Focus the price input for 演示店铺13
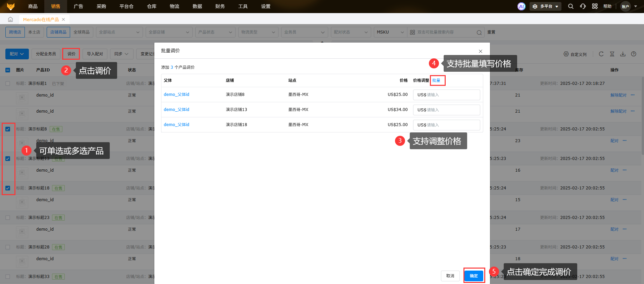The image size is (644, 284). coord(447,110)
